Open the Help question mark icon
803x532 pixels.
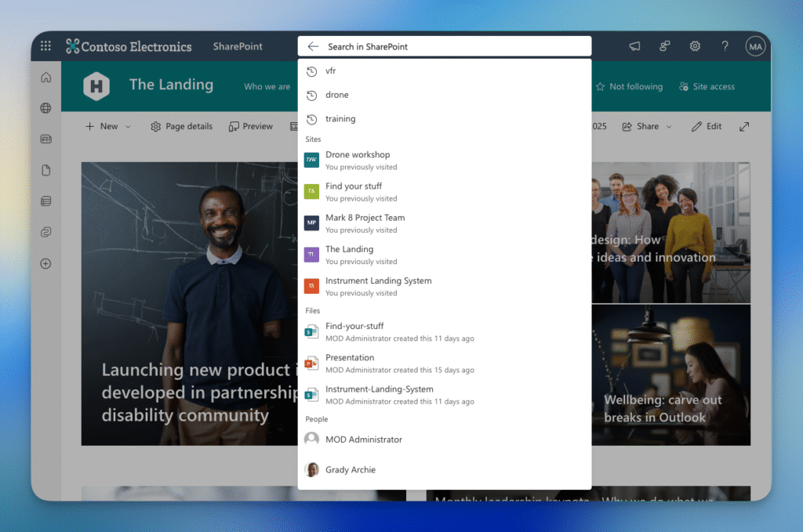click(725, 46)
